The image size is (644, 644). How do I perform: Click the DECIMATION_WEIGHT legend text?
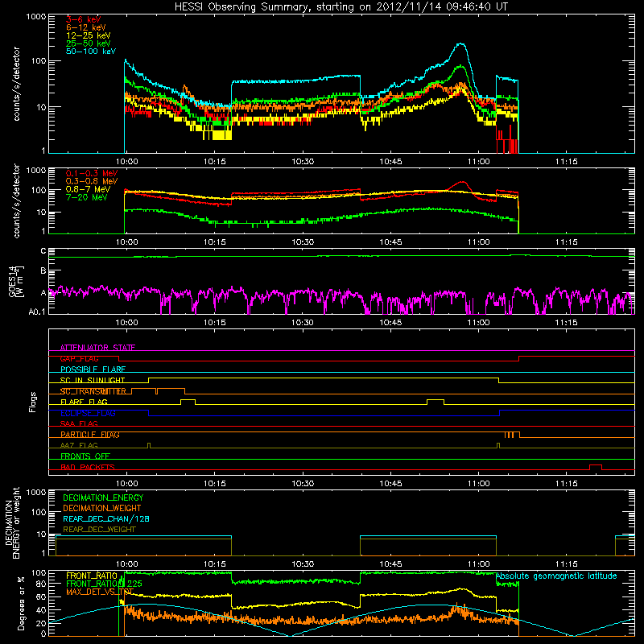click(102, 508)
